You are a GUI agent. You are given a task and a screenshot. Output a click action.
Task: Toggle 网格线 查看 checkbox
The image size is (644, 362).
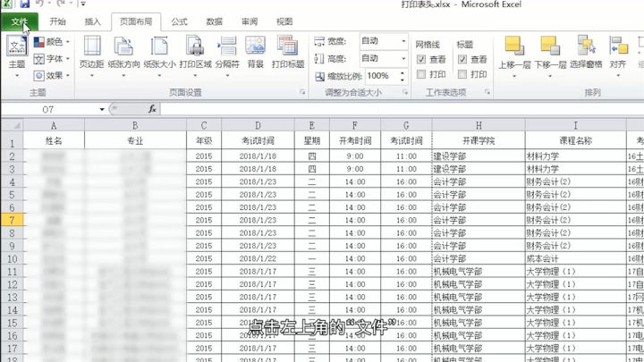[x=421, y=60]
